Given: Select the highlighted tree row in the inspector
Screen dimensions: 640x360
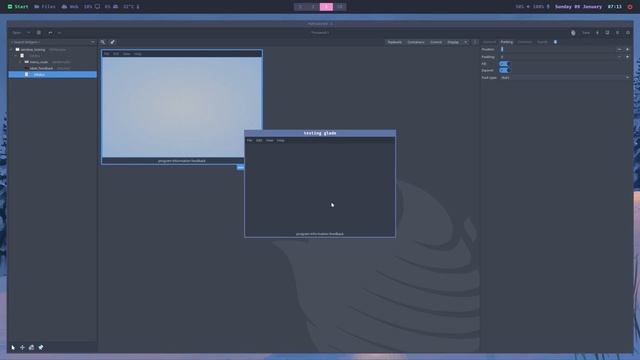Looking at the screenshot, I should click(52, 74).
